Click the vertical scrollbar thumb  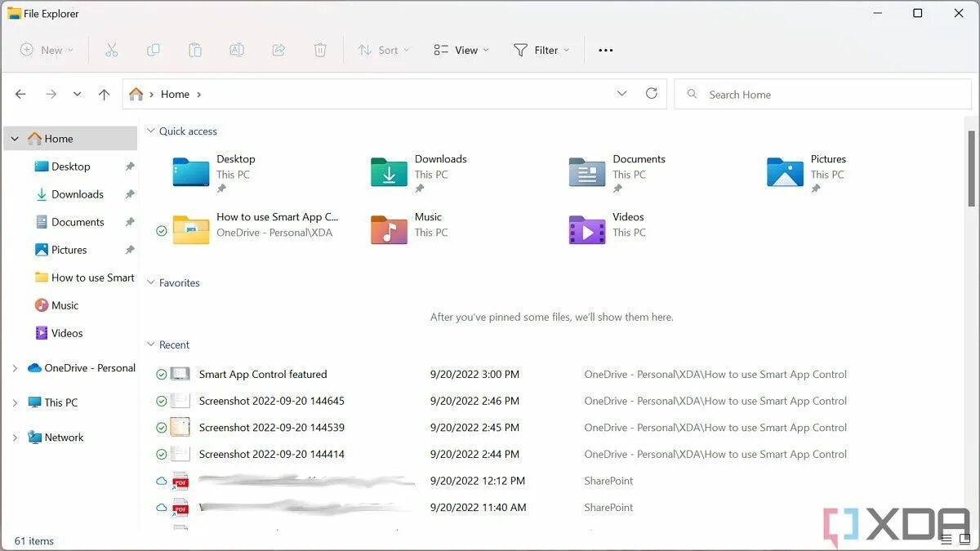click(971, 169)
